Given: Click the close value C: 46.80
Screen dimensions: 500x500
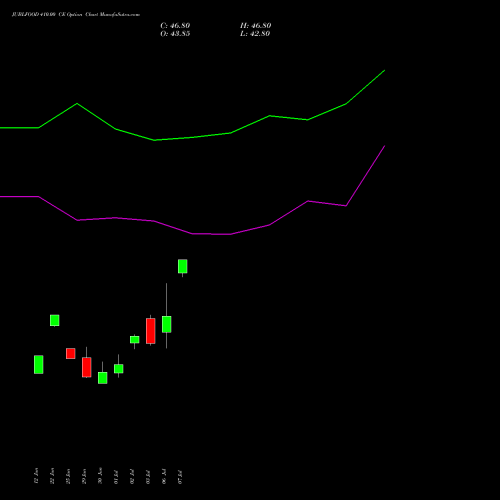Looking at the screenshot, I should click(x=175, y=26).
